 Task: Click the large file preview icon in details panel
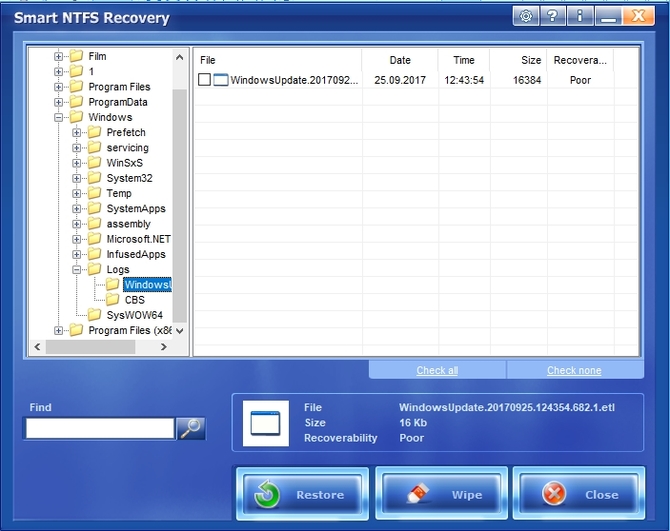click(264, 422)
